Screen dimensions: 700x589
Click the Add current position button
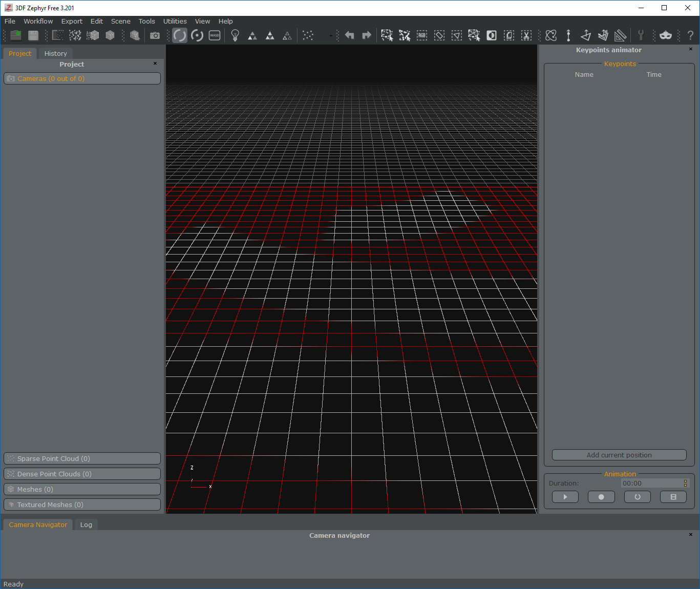point(619,455)
